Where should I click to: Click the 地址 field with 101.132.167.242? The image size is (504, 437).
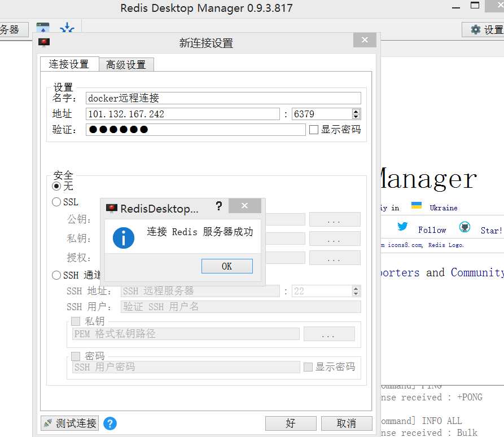[x=182, y=114]
